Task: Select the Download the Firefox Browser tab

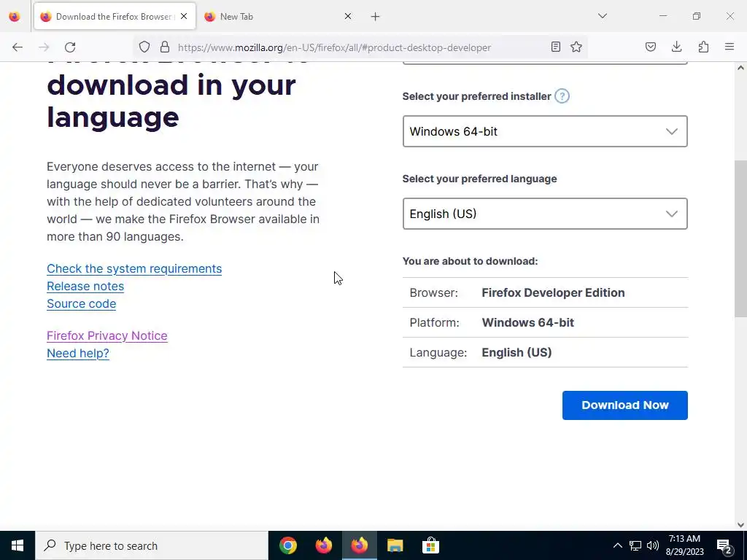Action: (x=115, y=17)
